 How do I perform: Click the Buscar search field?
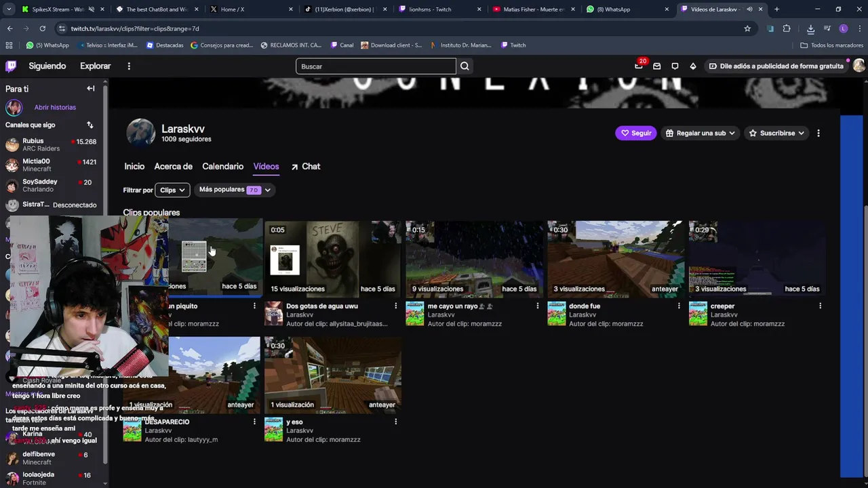point(376,66)
